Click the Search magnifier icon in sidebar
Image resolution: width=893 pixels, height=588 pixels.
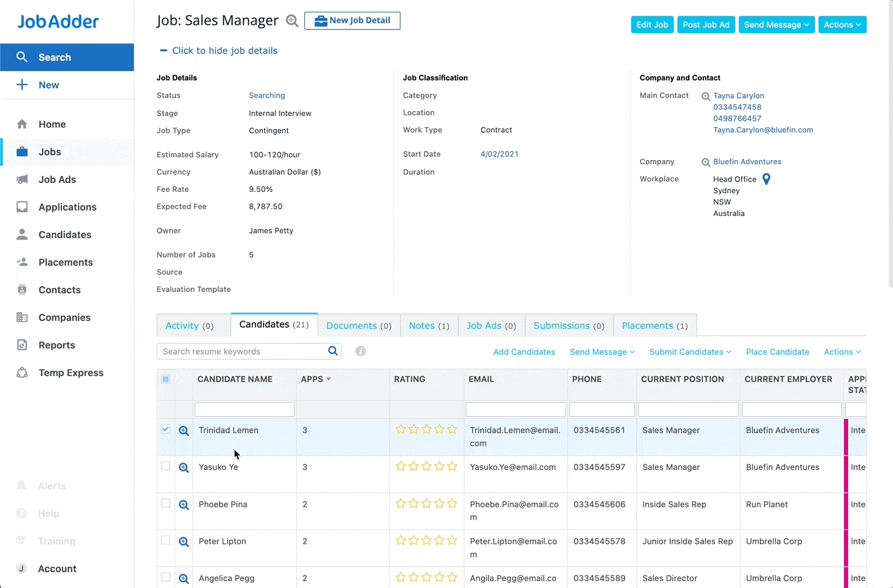[22, 57]
